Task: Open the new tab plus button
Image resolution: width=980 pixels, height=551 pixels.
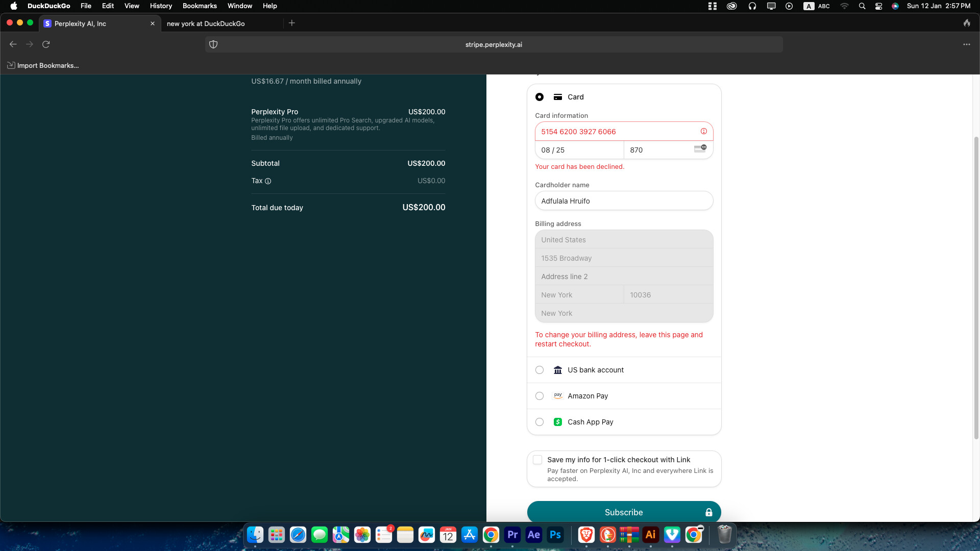Action: (292, 23)
